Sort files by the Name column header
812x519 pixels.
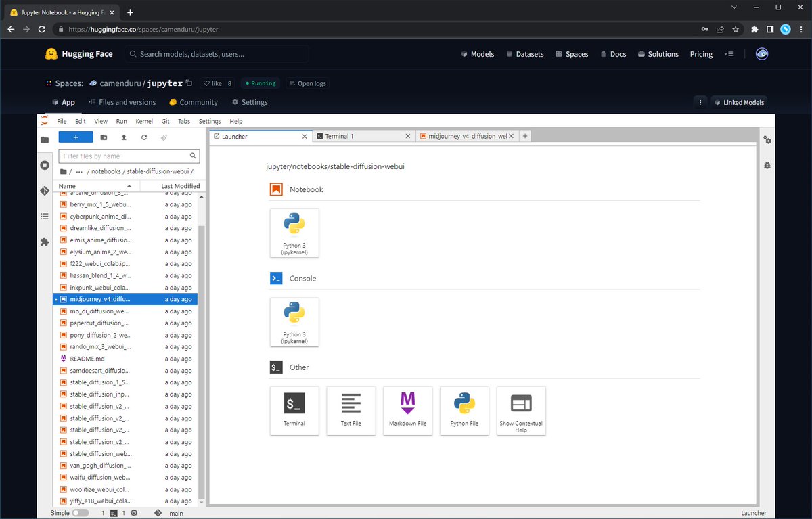[96, 186]
